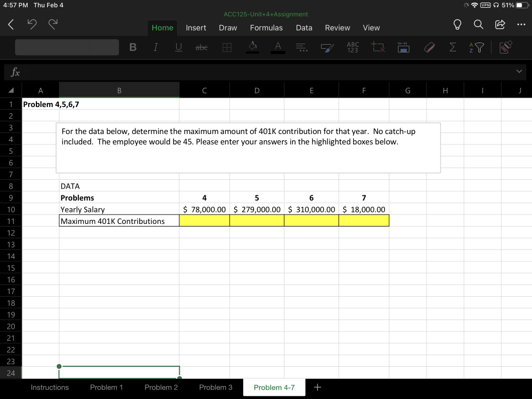Open the Share icon

(500, 24)
